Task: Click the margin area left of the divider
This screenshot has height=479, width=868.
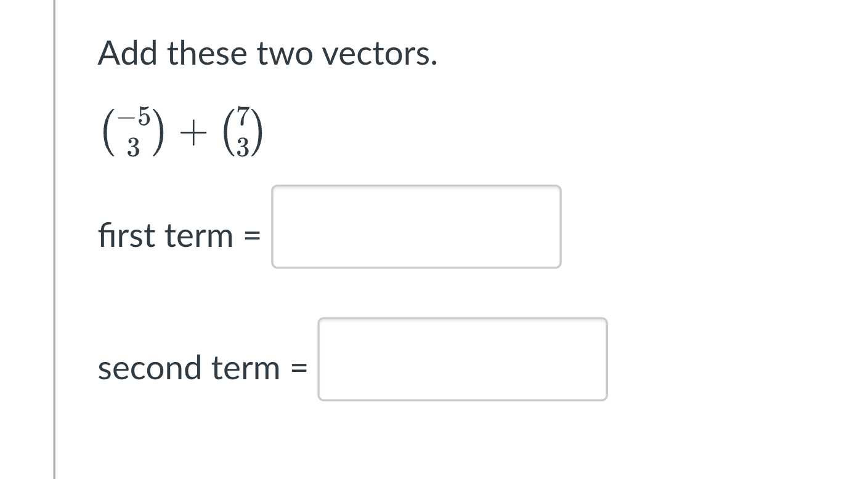Action: (25, 240)
